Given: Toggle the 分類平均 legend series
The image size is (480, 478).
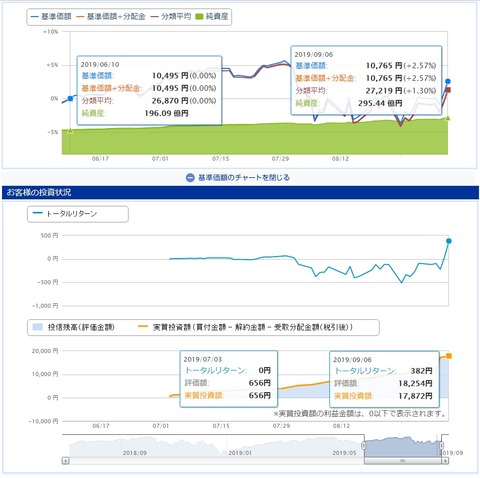Looking at the screenshot, I should coord(171,16).
